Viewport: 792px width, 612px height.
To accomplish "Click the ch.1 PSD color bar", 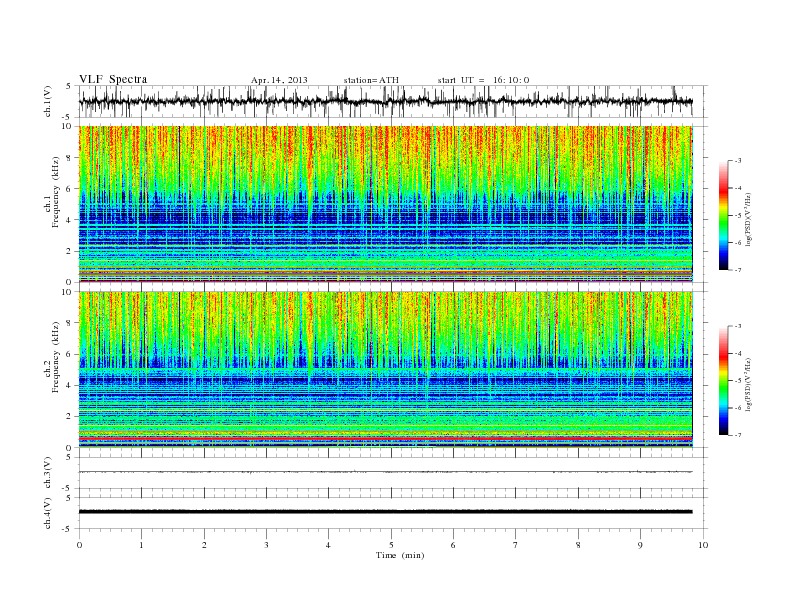I will 723,216.
